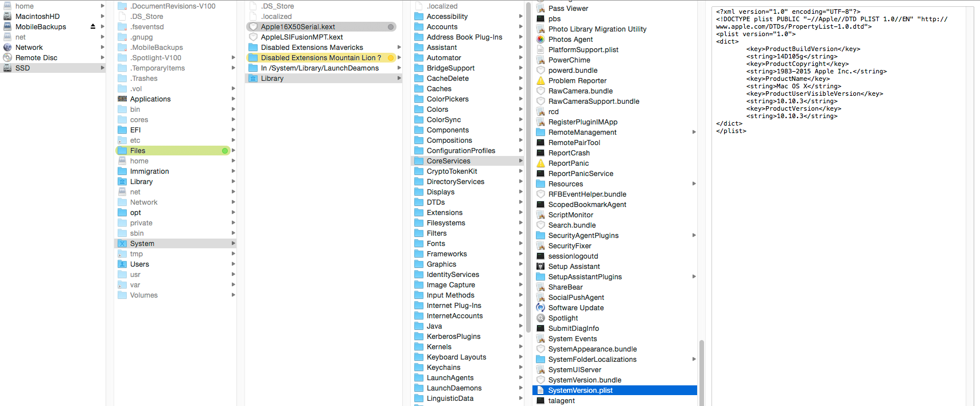Viewport: 980px width, 406px height.
Task: Click the Problem Reporter warning icon
Action: click(x=540, y=81)
